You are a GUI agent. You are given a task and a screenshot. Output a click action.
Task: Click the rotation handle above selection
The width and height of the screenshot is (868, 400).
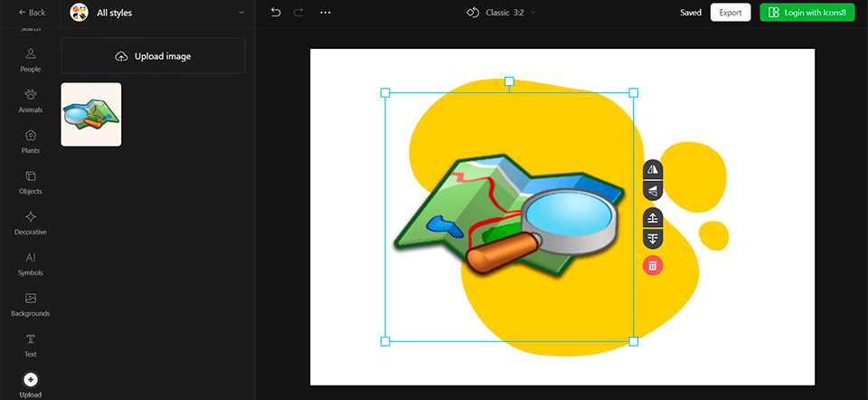509,81
